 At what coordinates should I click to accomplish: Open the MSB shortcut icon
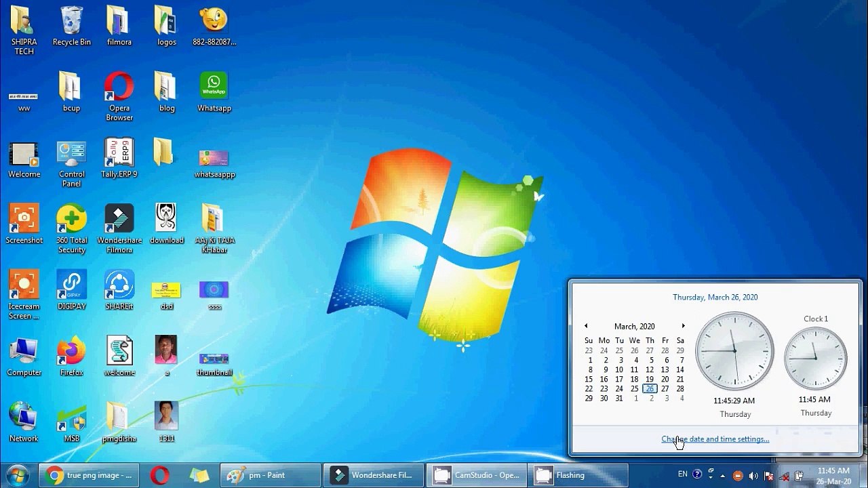click(x=71, y=422)
